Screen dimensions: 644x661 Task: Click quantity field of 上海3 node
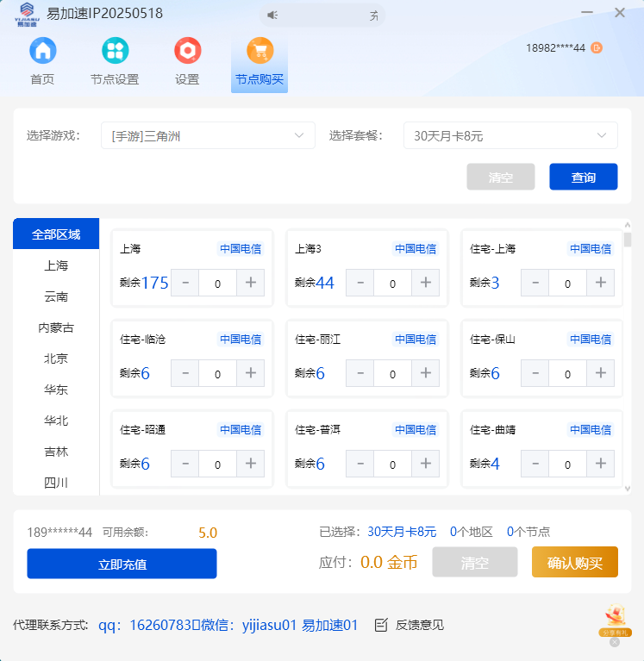click(x=392, y=283)
